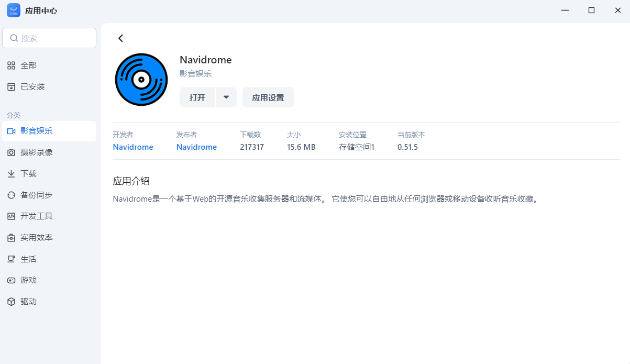This screenshot has width=630, height=364.
Task: Click the install location 存储空间1
Action: 357,147
